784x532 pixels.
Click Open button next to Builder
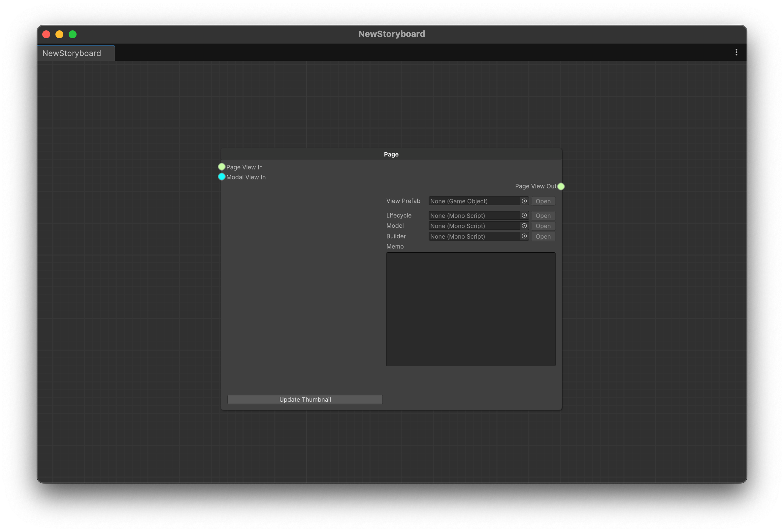click(543, 237)
